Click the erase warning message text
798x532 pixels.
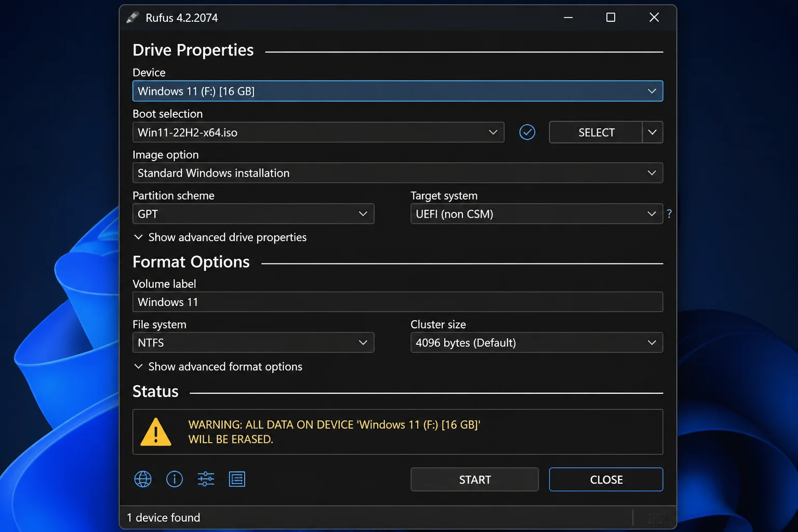[x=334, y=432]
